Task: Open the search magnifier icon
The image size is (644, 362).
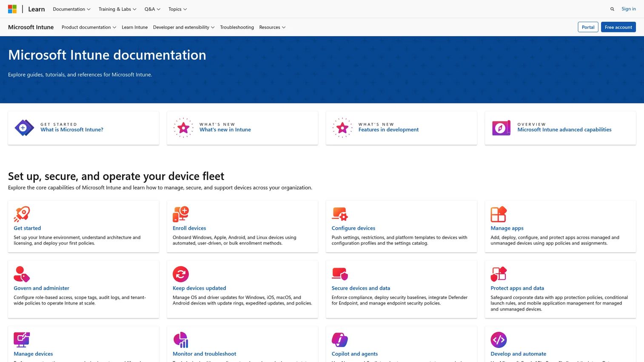Action: pyautogui.click(x=612, y=9)
